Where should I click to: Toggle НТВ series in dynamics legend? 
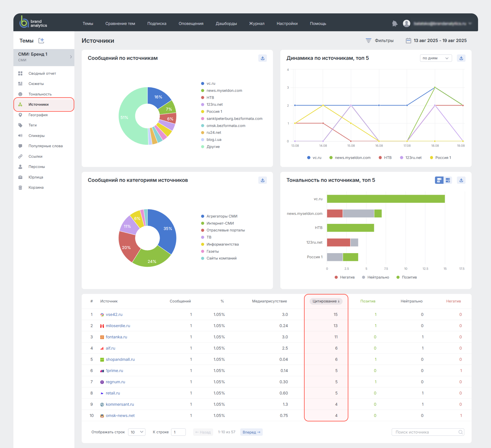tap(385, 158)
